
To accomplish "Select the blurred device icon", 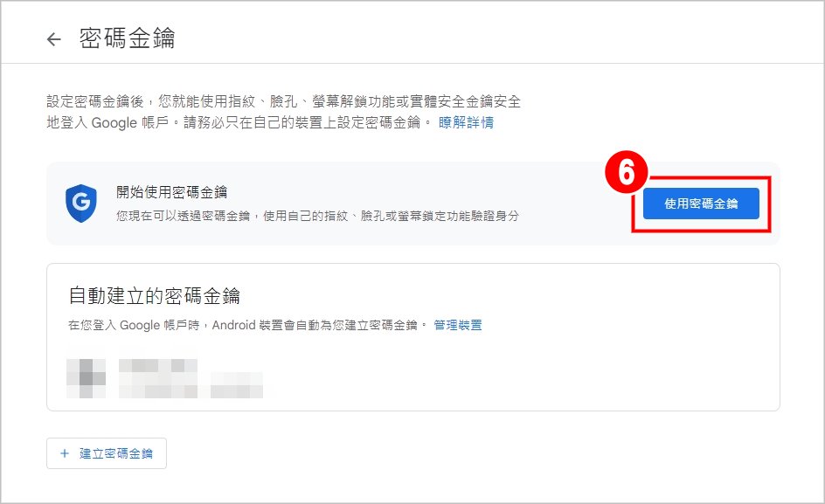I will pos(87,378).
